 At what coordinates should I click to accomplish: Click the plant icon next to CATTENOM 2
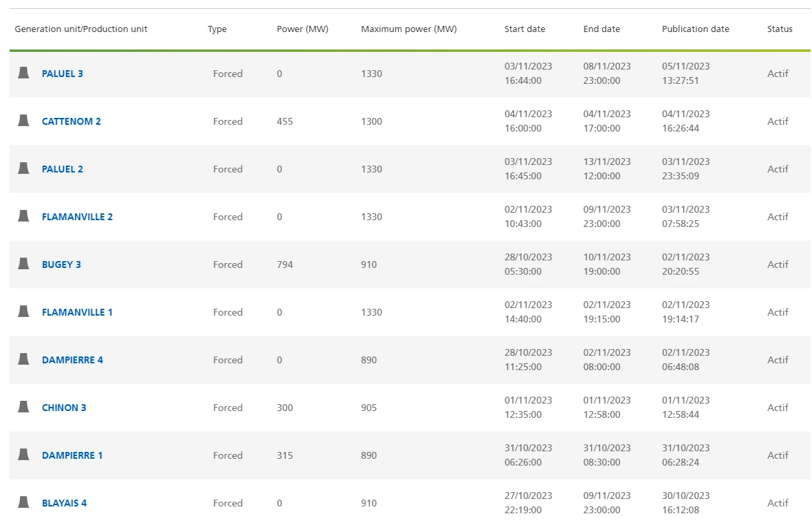click(x=24, y=121)
